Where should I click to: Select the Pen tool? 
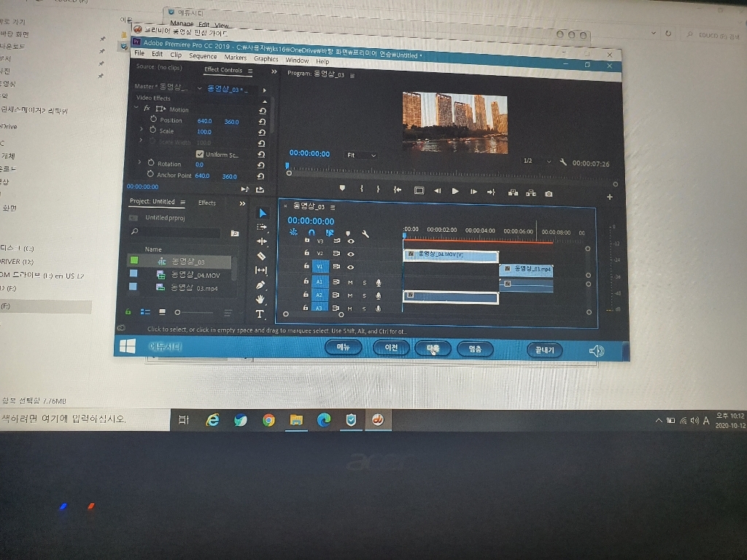260,285
